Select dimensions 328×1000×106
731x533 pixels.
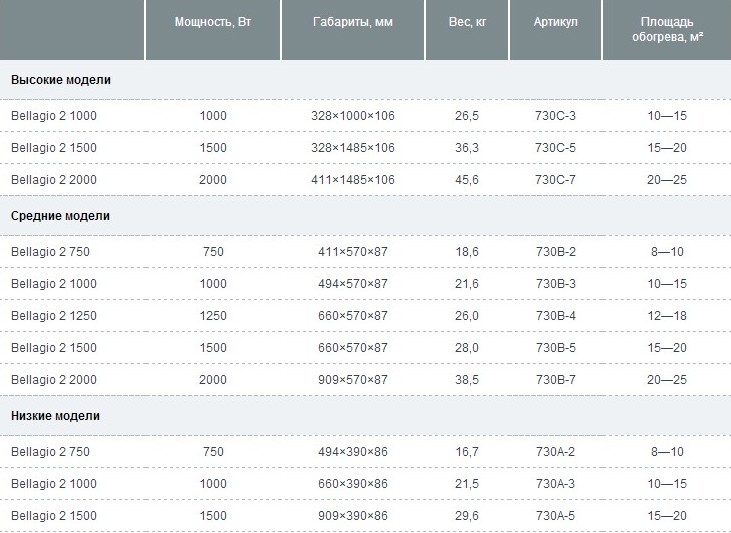coord(353,116)
